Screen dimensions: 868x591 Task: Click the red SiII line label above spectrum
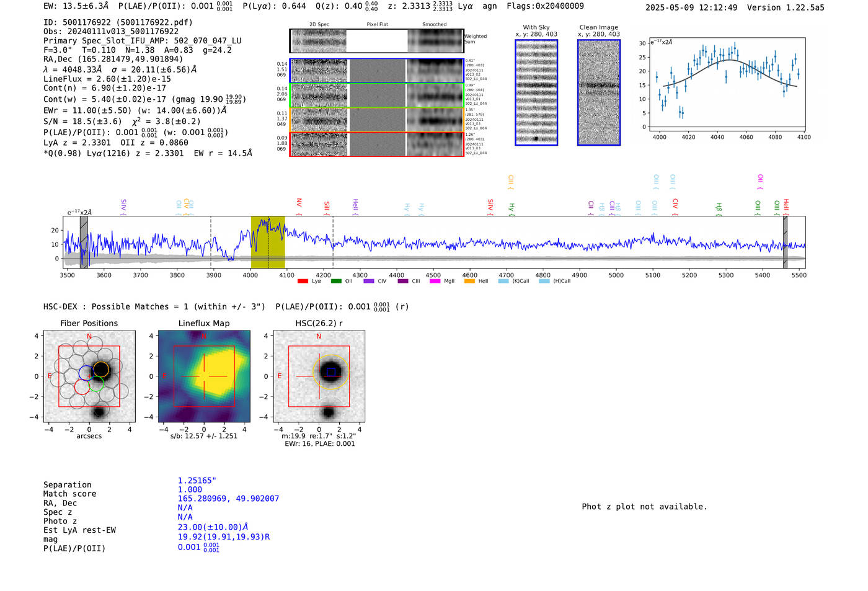(327, 207)
